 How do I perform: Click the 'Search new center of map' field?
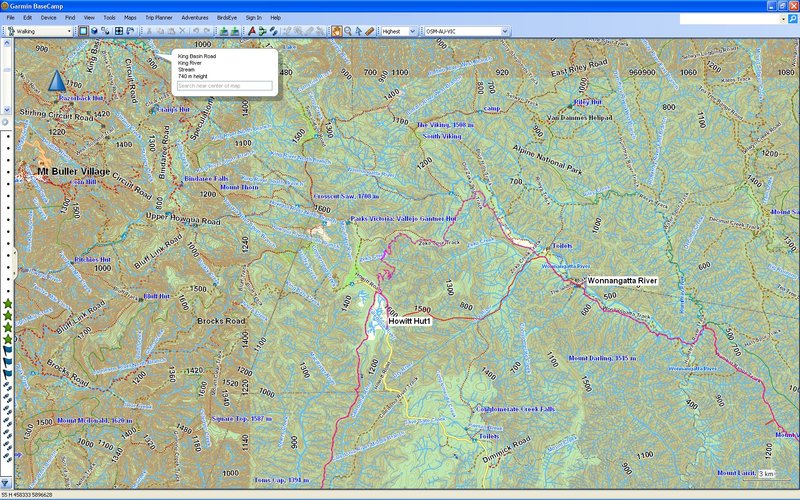[224, 86]
